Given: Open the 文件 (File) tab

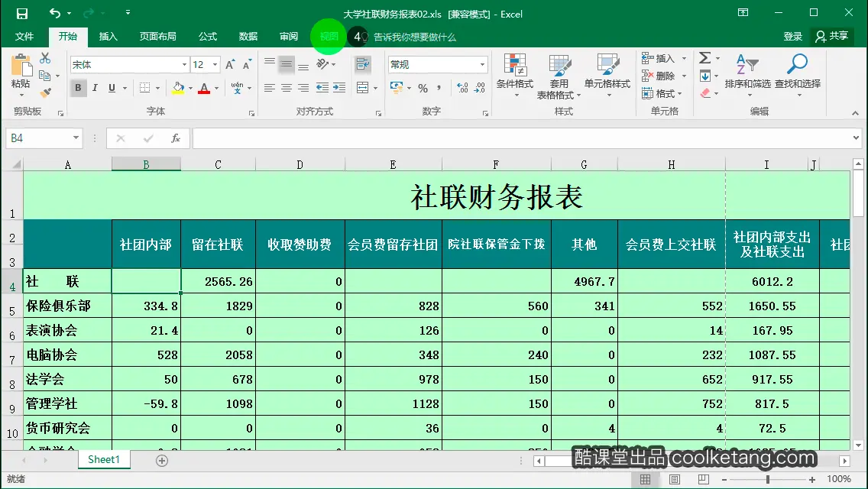Looking at the screenshot, I should [24, 37].
